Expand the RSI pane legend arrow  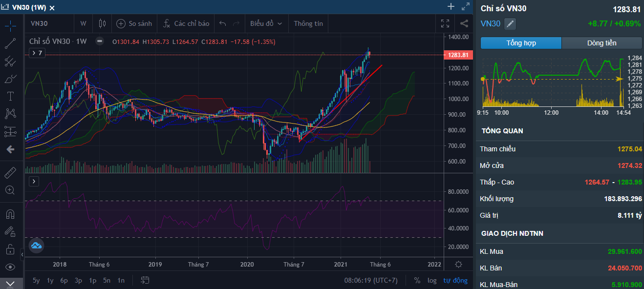click(34, 182)
